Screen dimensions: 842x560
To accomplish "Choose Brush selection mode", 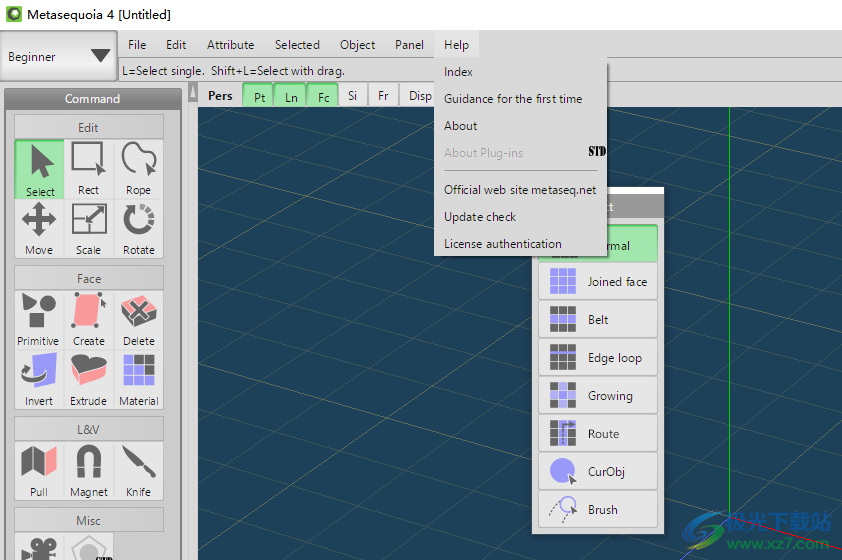I will pyautogui.click(x=598, y=510).
